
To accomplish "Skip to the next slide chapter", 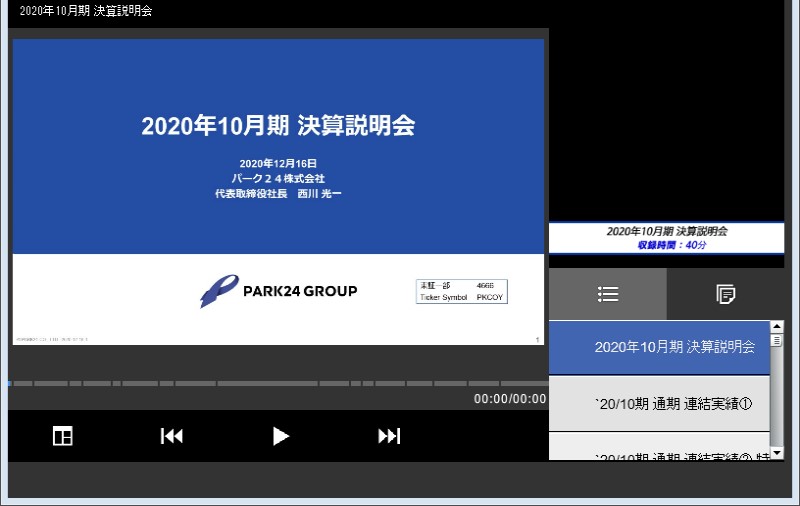I will click(x=389, y=436).
